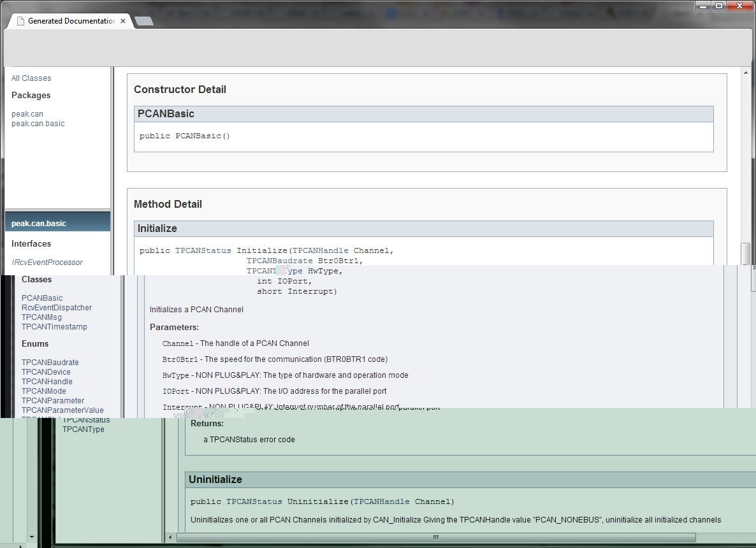Minimize the browser window

[703, 6]
